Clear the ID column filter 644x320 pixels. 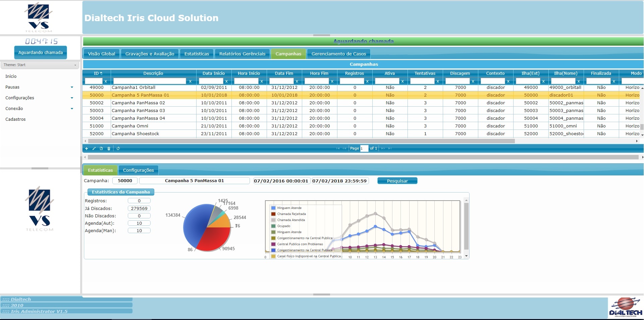(x=106, y=81)
